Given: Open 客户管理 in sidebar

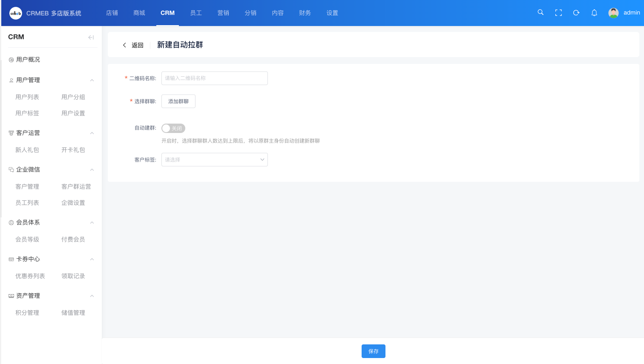Looking at the screenshot, I should tap(27, 187).
